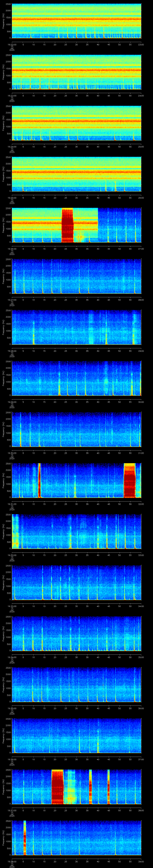Click the 19:30:00 time axis label

coord(12,453)
